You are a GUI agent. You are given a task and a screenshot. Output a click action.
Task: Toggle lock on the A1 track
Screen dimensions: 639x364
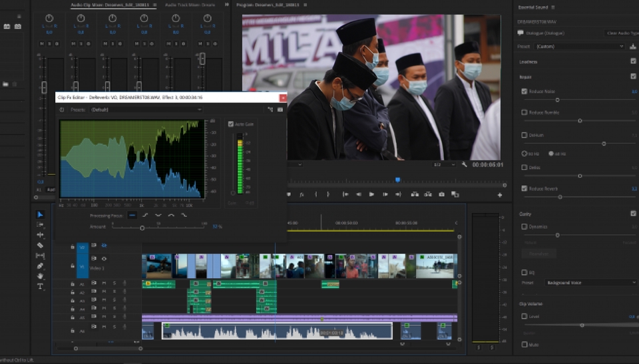pos(73,284)
